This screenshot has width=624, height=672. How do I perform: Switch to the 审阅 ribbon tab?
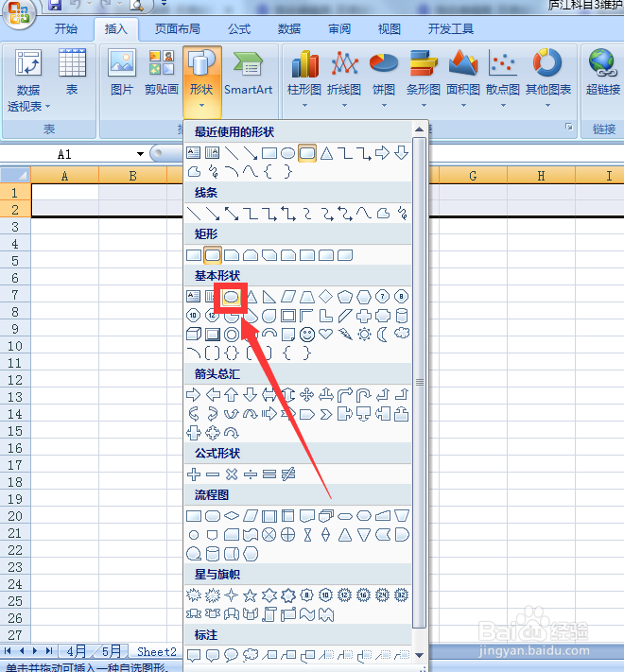click(x=339, y=29)
